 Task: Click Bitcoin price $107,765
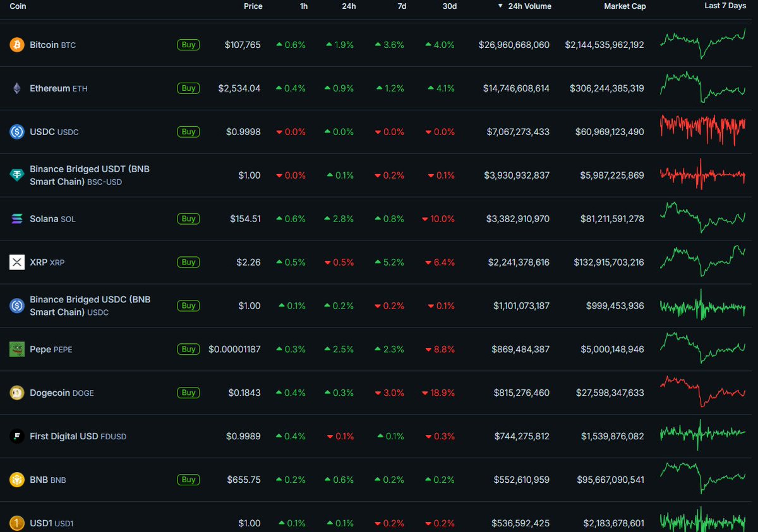(x=243, y=45)
